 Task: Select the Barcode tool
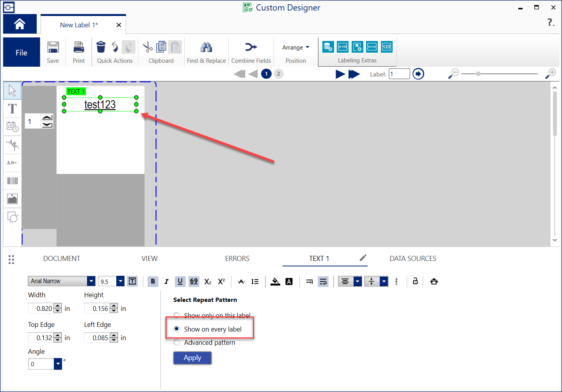(12, 181)
